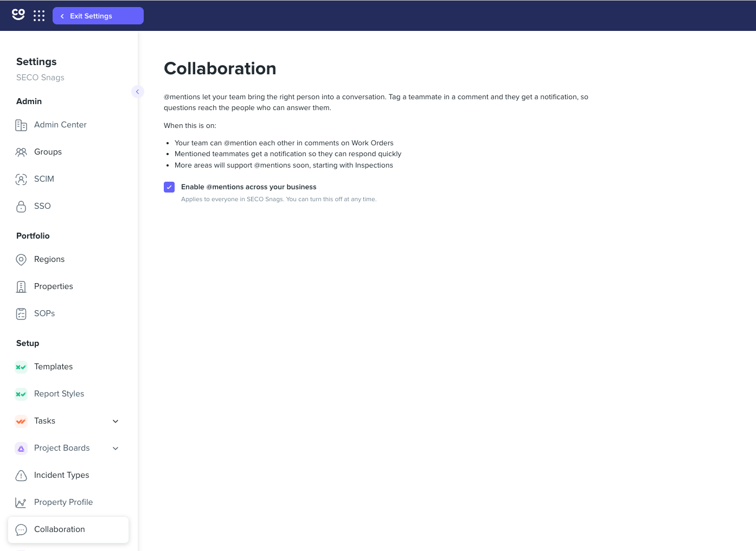This screenshot has width=756, height=551.
Task: Click the Incident Types warning icon
Action: click(x=21, y=476)
